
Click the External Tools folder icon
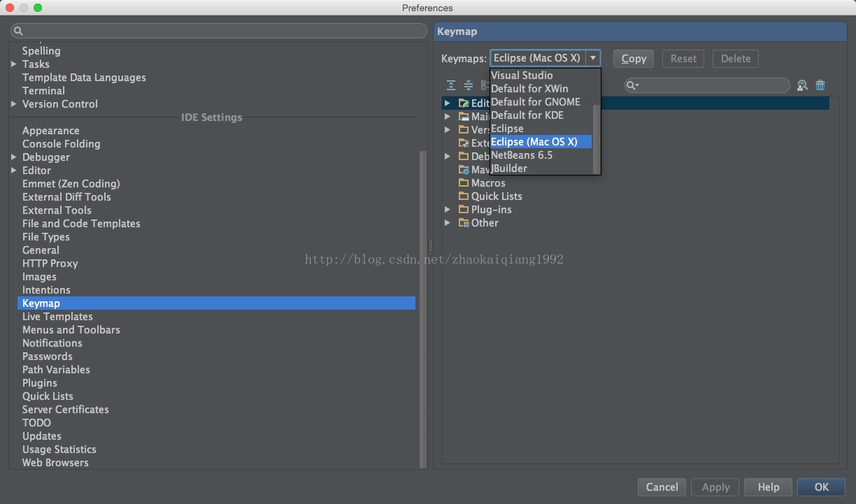(x=464, y=143)
